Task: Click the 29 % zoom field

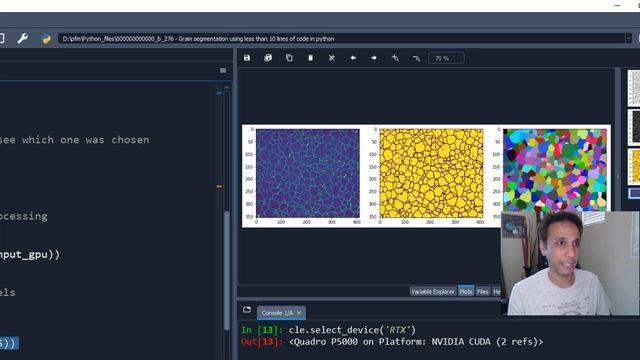Action: (446, 58)
